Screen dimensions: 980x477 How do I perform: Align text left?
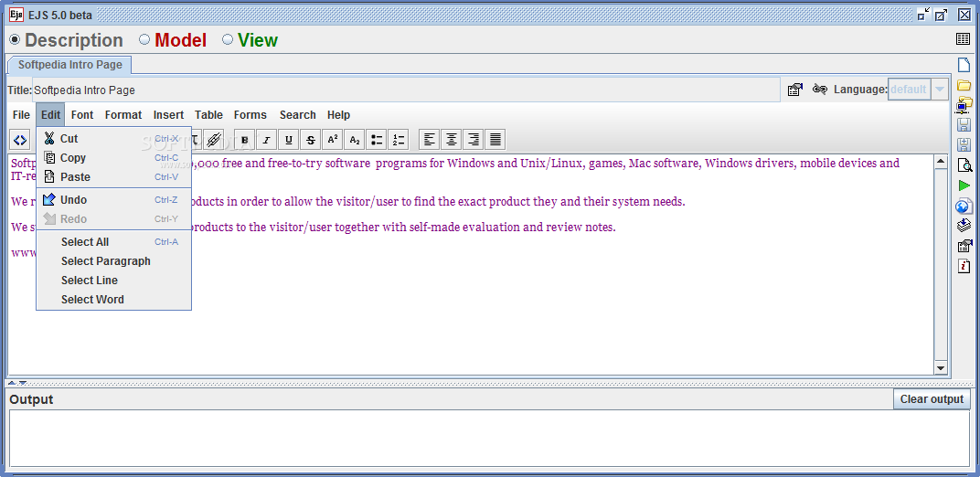[x=430, y=139]
